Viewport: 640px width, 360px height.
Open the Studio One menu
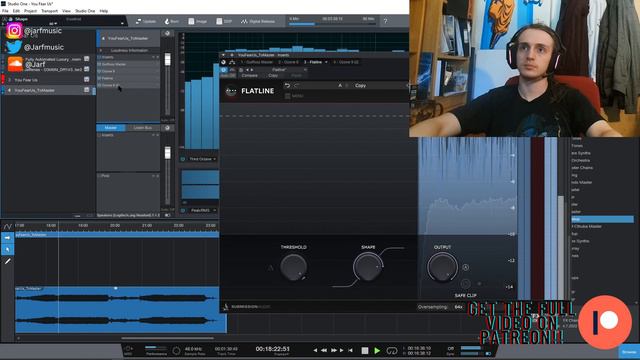tap(85, 11)
